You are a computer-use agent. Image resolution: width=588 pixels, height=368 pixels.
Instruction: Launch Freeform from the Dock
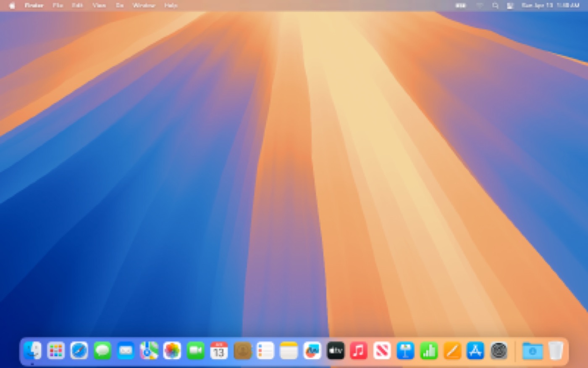tap(312, 350)
